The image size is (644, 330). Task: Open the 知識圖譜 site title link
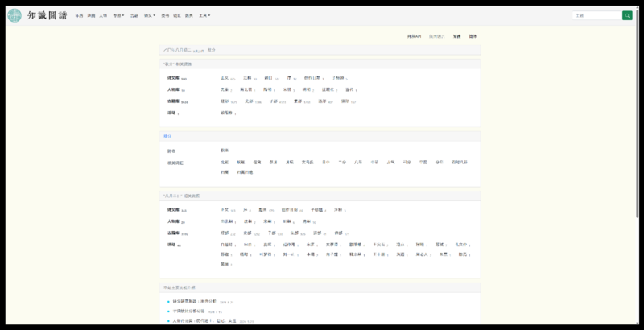coord(47,15)
